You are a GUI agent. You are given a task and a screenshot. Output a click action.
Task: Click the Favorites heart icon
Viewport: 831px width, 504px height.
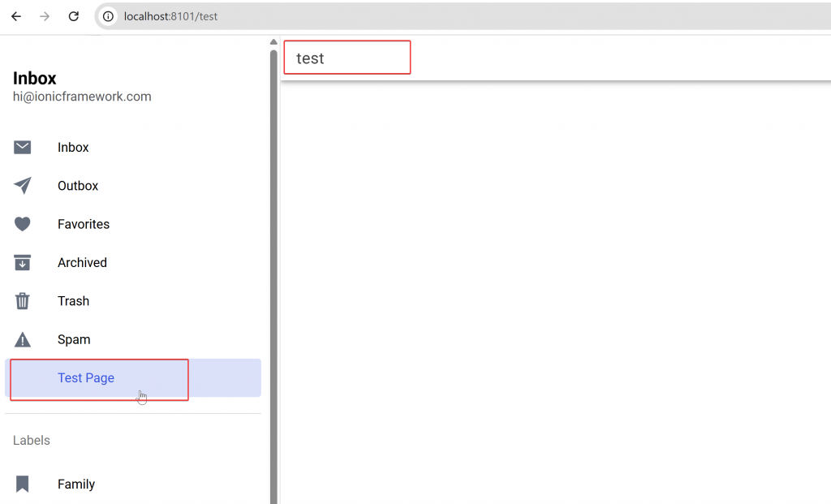coord(23,224)
